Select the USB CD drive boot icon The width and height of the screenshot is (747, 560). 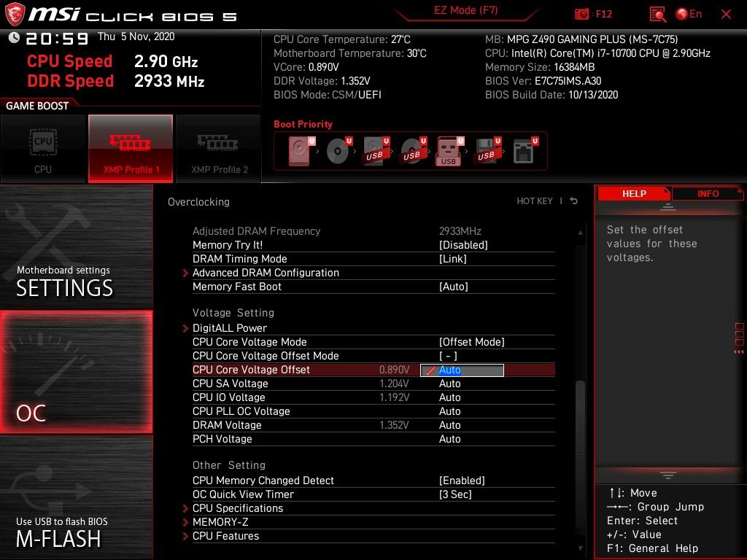pyautogui.click(x=413, y=151)
